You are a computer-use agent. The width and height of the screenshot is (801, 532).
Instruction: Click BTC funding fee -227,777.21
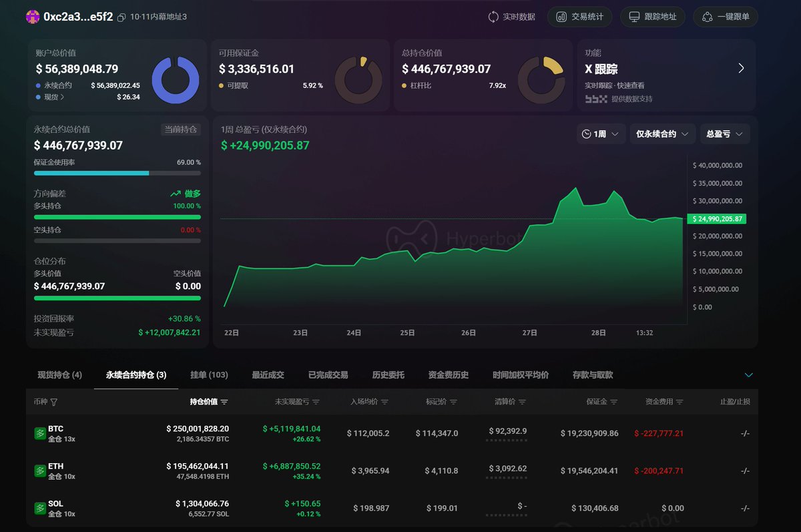coord(659,433)
